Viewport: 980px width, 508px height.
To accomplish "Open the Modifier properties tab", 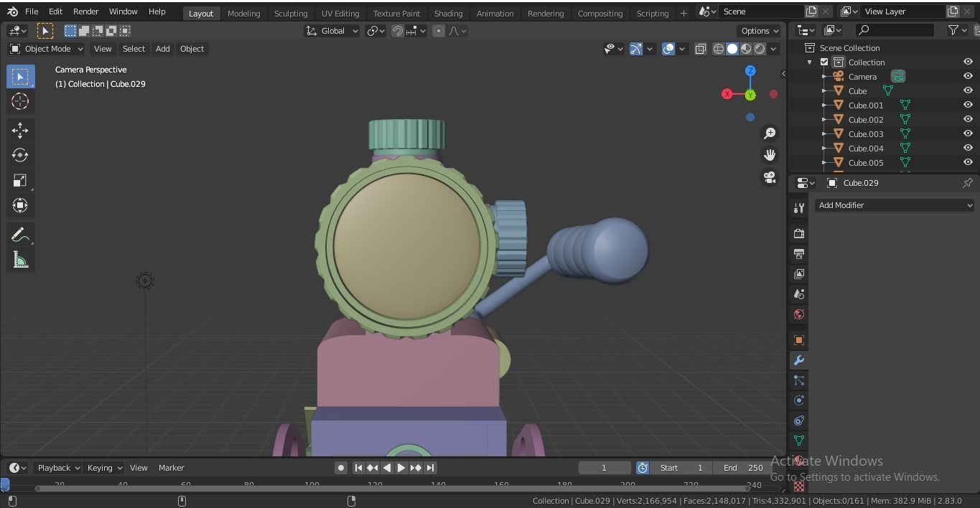I will (799, 360).
